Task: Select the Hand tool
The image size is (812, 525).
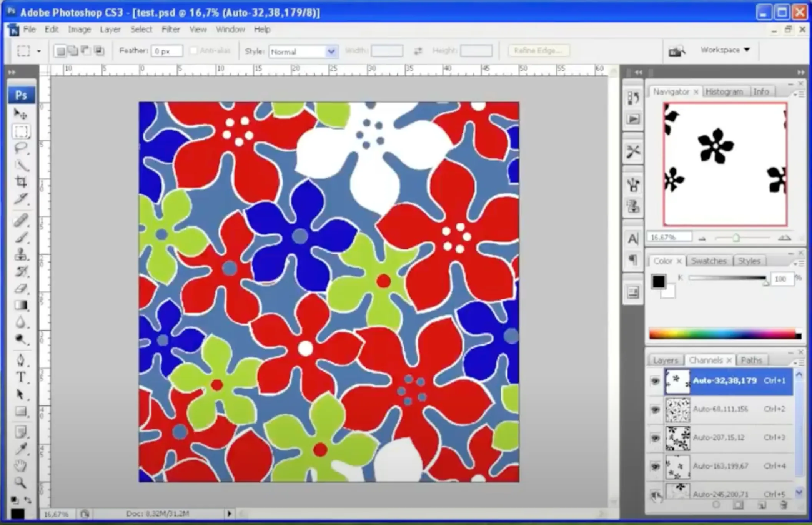Action: (20, 466)
